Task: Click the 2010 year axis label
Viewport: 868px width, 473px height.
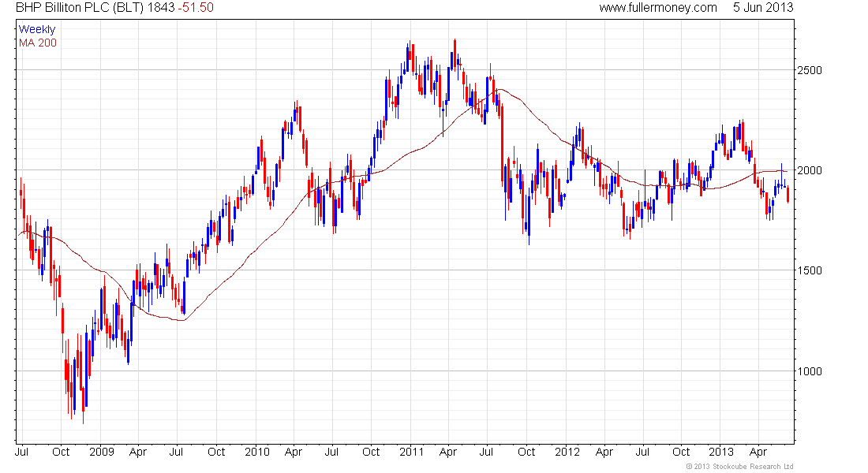Action: coord(257,452)
